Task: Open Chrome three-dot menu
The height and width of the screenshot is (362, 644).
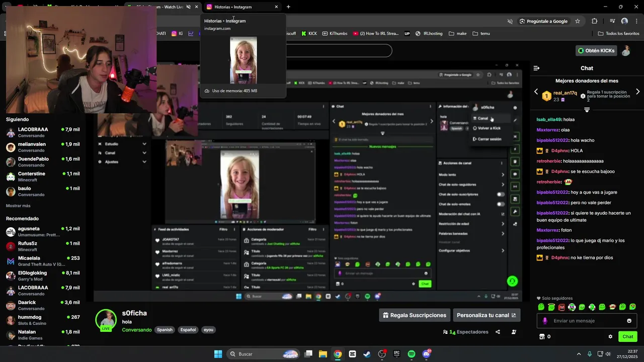Action: pos(637,21)
